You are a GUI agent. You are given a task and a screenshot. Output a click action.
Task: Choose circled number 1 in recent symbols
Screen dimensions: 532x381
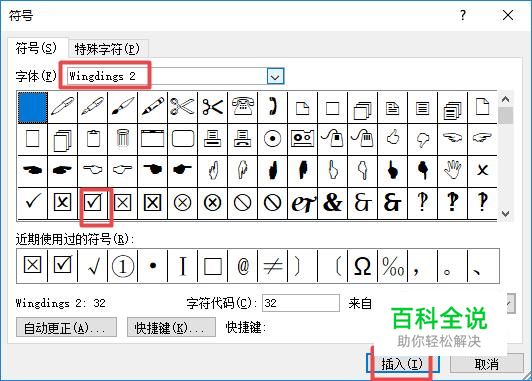122,266
